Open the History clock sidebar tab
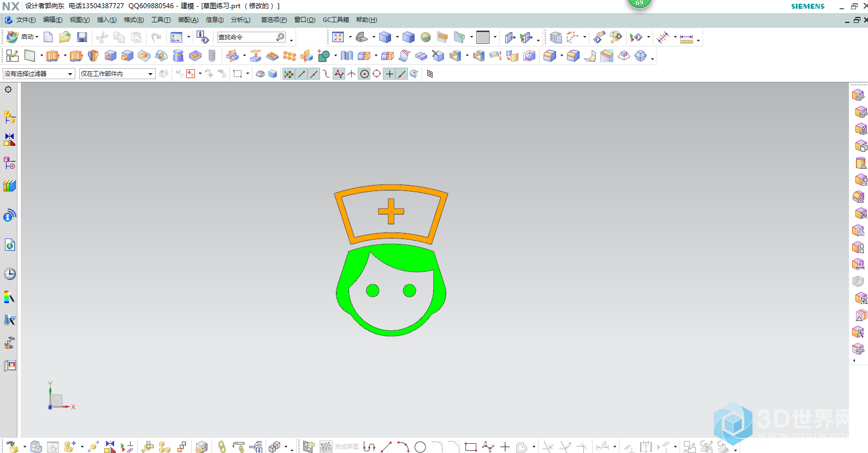Image resolution: width=868 pixels, height=453 pixels. tap(9, 274)
